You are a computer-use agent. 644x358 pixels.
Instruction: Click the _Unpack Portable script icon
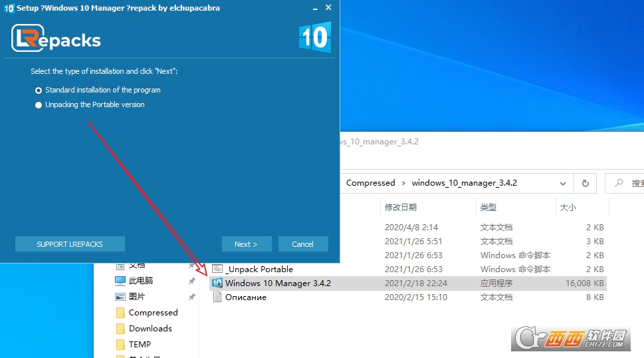(x=217, y=269)
